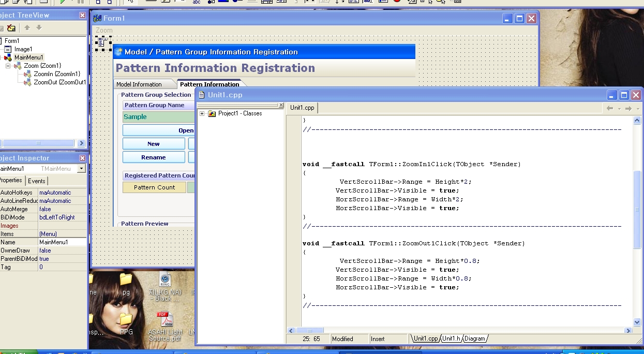The width and height of the screenshot is (644, 354).
Task: Expand the Project1 - Classes tree node
Action: (x=202, y=114)
